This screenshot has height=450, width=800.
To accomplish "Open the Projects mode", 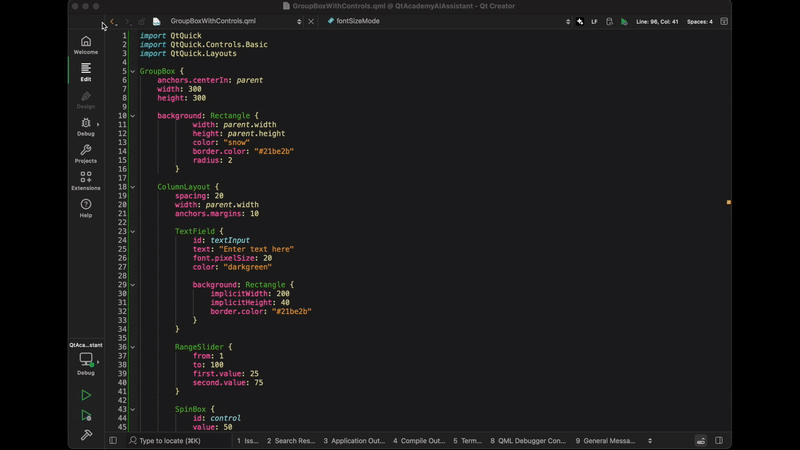I will click(85, 154).
